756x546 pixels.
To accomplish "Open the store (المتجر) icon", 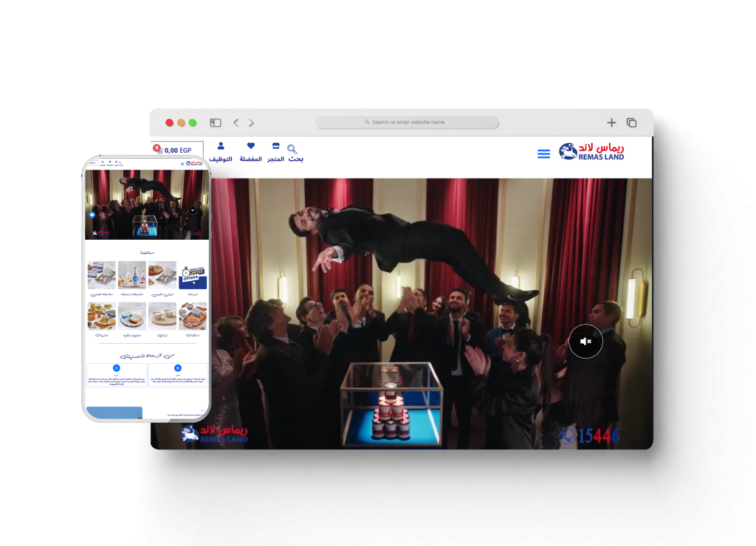I will [x=276, y=147].
